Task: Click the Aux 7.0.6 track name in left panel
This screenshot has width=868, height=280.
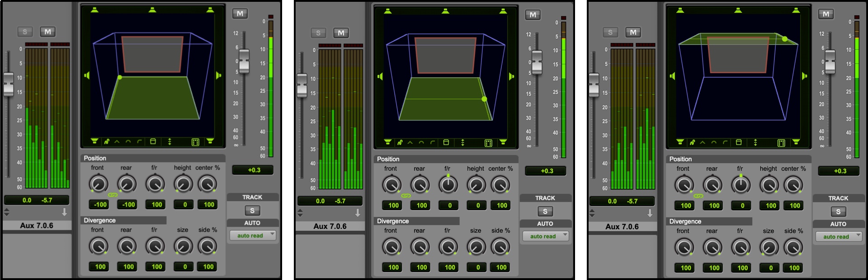Action: pyautogui.click(x=37, y=225)
